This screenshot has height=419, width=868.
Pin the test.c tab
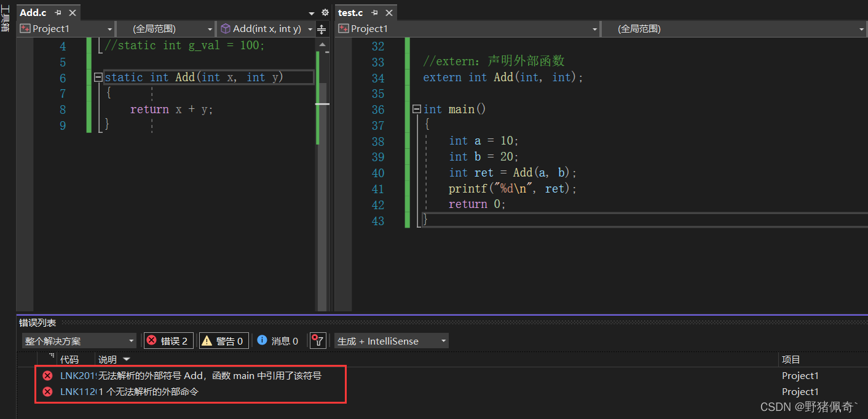(x=375, y=13)
